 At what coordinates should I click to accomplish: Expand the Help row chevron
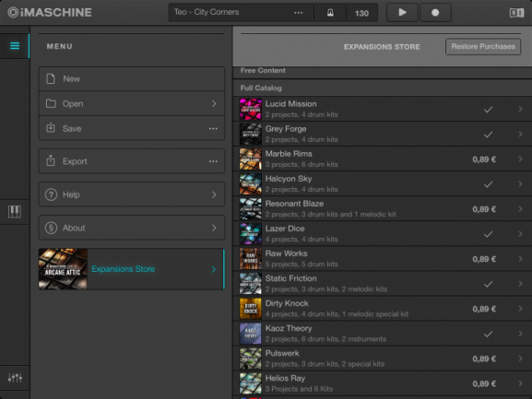(x=214, y=194)
